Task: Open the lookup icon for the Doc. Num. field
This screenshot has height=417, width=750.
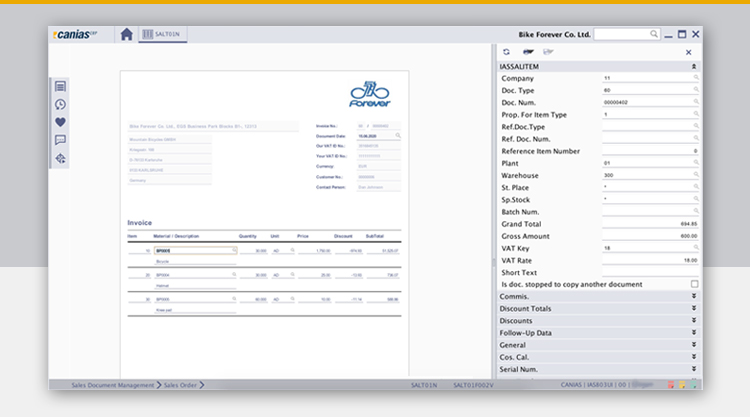Action: click(x=696, y=101)
